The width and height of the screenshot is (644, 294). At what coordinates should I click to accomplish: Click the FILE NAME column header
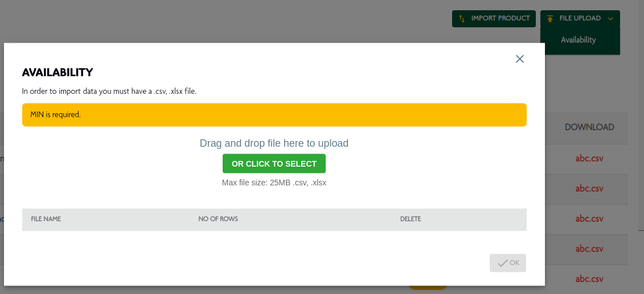click(46, 219)
